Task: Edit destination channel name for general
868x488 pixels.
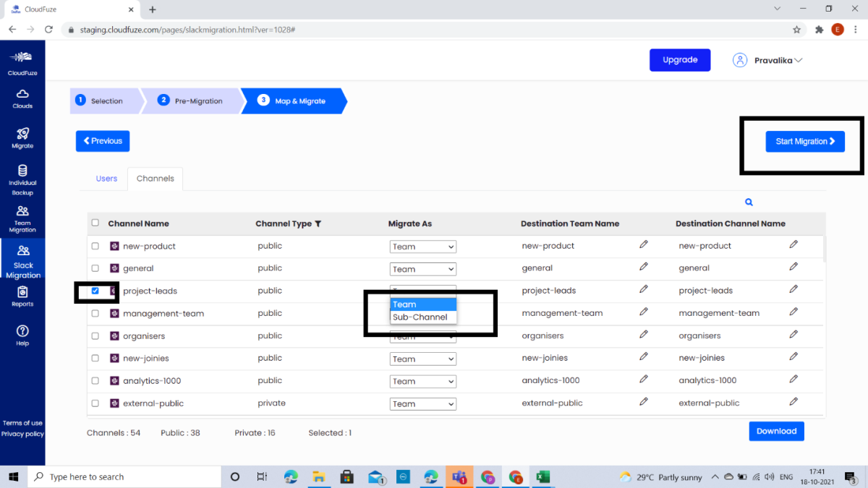Action: 793,267
